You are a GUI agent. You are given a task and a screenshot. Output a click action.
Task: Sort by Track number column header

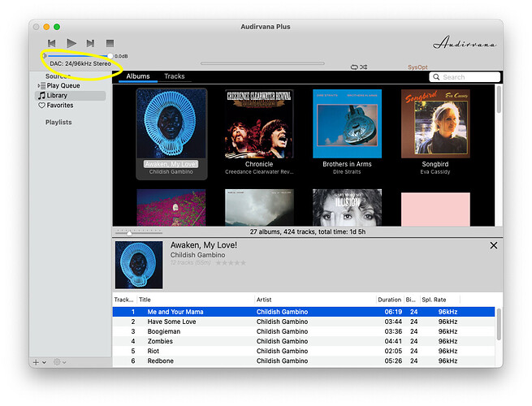123,300
